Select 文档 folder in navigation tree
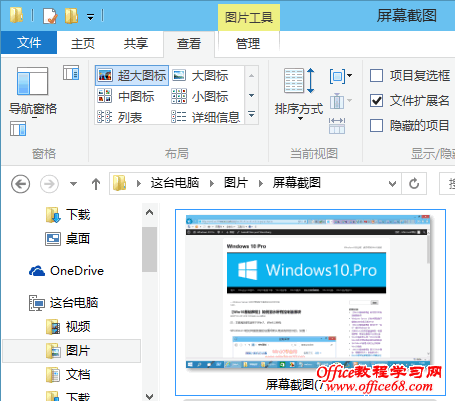The height and width of the screenshot is (401, 455). (68, 375)
